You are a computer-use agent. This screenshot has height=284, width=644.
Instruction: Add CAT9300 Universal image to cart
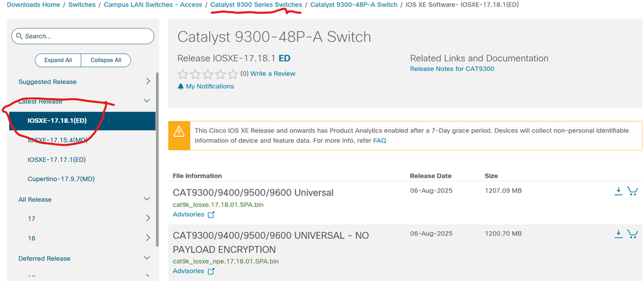point(632,191)
